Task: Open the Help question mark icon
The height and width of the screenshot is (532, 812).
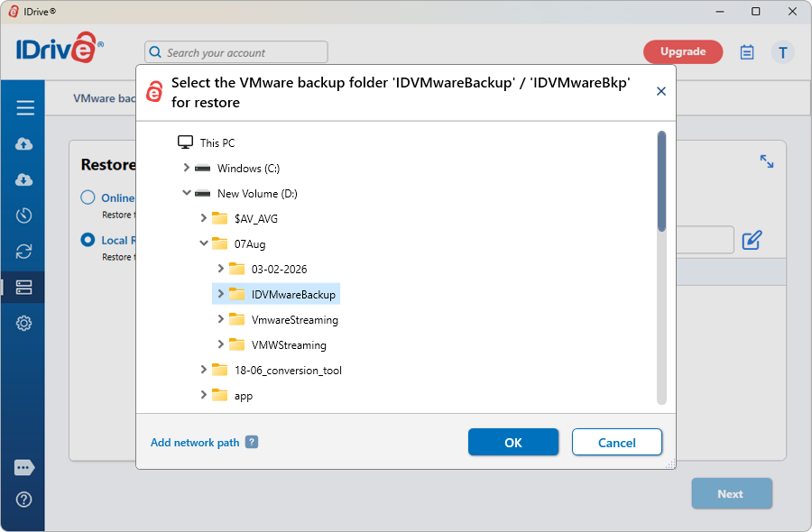Action: pos(23,500)
